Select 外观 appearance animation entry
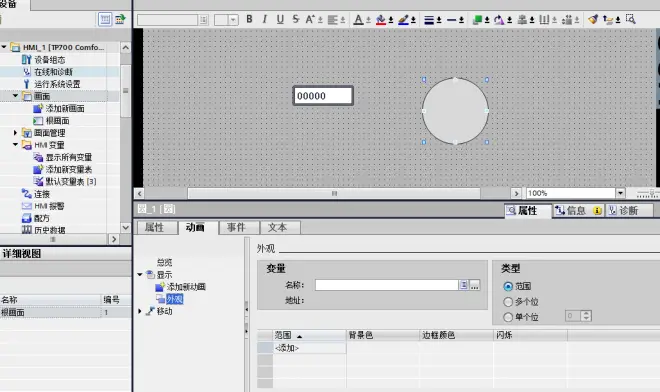 pyautogui.click(x=175, y=299)
